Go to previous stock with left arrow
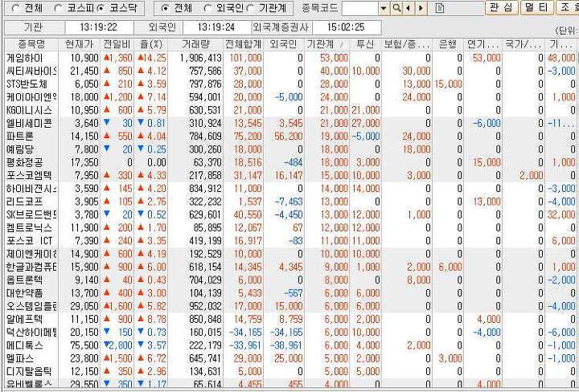 (409, 8)
